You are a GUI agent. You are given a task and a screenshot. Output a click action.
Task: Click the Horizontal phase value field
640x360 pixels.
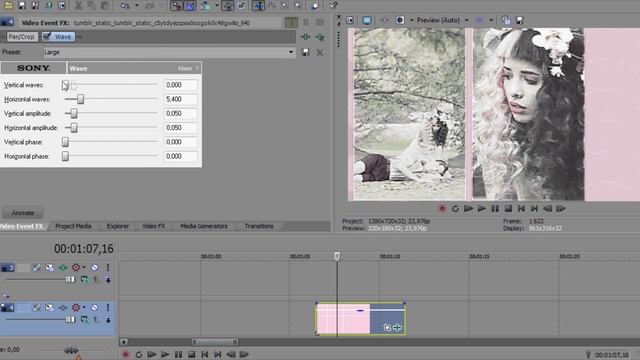(x=180, y=156)
